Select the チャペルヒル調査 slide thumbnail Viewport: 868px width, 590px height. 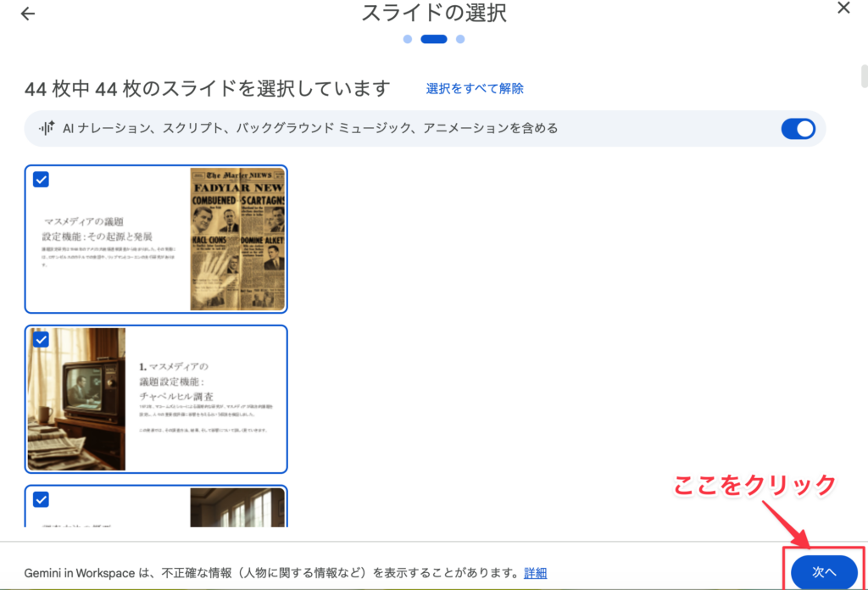click(x=156, y=399)
